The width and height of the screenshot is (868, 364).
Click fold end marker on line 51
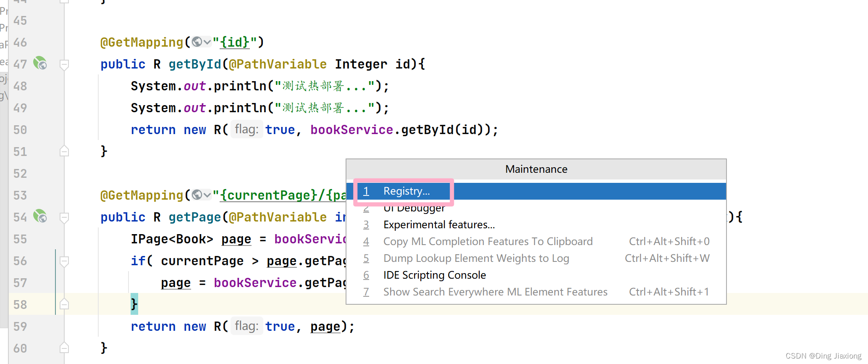coord(64,151)
